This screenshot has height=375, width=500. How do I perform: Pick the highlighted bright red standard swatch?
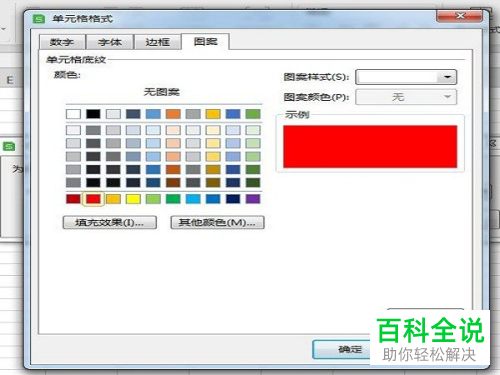pyautogui.click(x=93, y=199)
